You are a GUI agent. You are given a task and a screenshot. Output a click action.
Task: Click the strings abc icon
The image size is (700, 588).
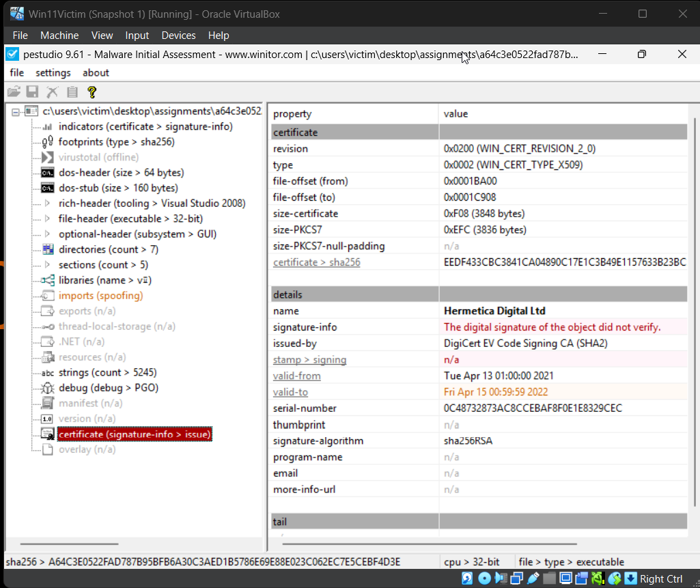point(47,373)
